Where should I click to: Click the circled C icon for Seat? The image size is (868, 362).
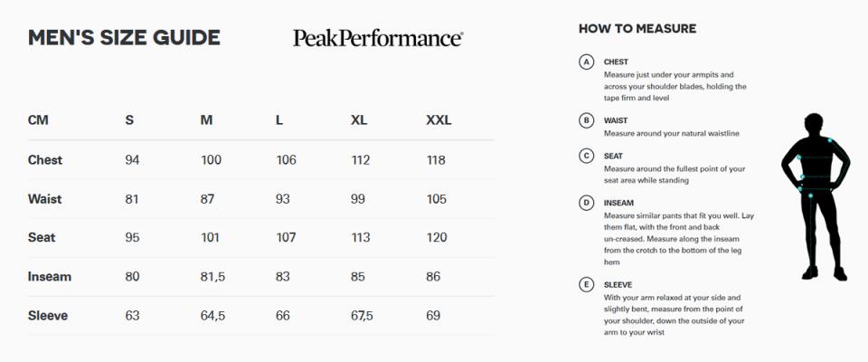pos(586,157)
